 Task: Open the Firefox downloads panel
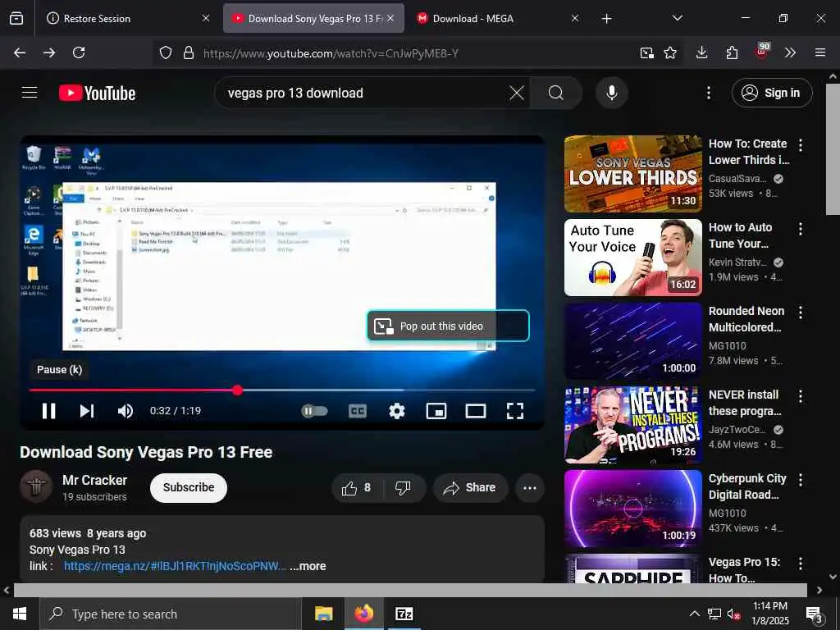[702, 52]
